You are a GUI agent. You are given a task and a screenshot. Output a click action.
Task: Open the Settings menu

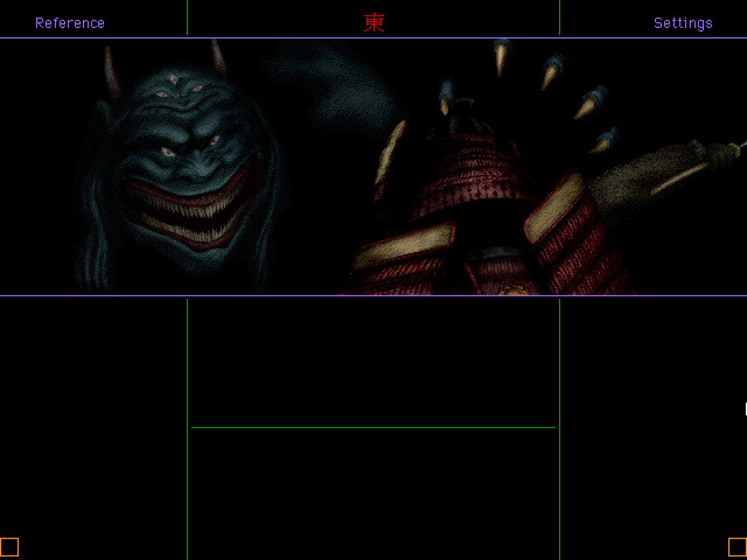[683, 23]
